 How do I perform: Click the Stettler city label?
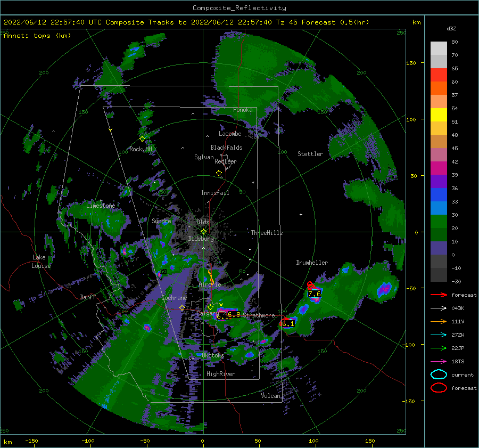click(310, 154)
